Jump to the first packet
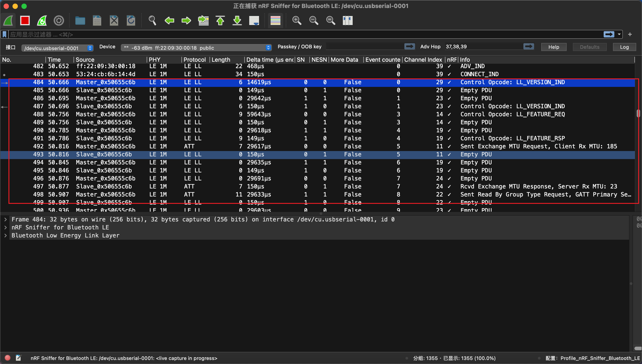The width and height of the screenshot is (642, 364). click(x=220, y=20)
